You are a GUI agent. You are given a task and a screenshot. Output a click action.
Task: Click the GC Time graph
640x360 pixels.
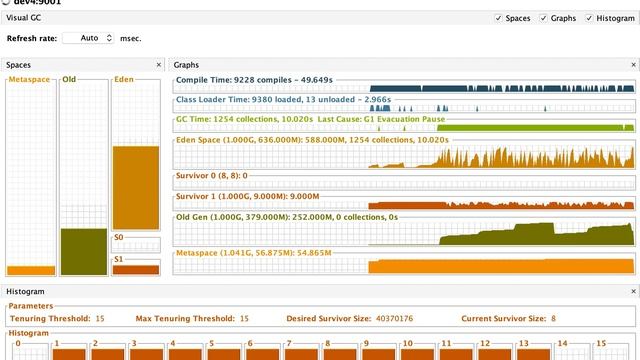(404, 127)
